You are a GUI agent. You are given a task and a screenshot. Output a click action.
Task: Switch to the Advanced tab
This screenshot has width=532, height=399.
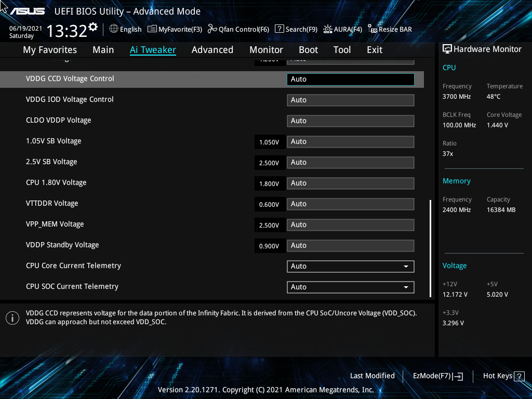point(212,49)
